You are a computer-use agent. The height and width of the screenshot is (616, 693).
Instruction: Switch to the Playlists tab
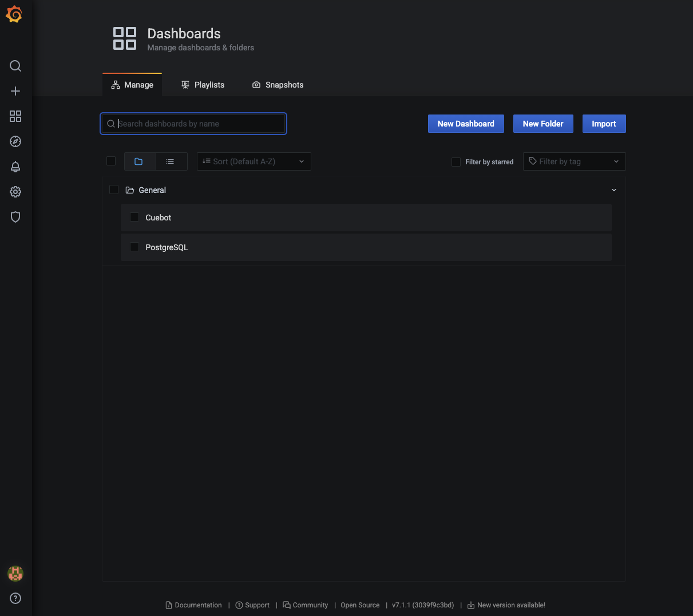(x=203, y=85)
